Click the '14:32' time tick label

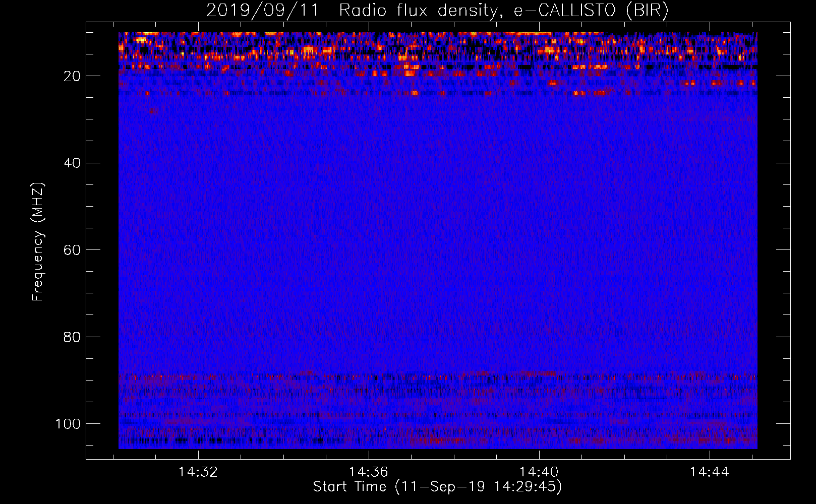click(x=198, y=472)
